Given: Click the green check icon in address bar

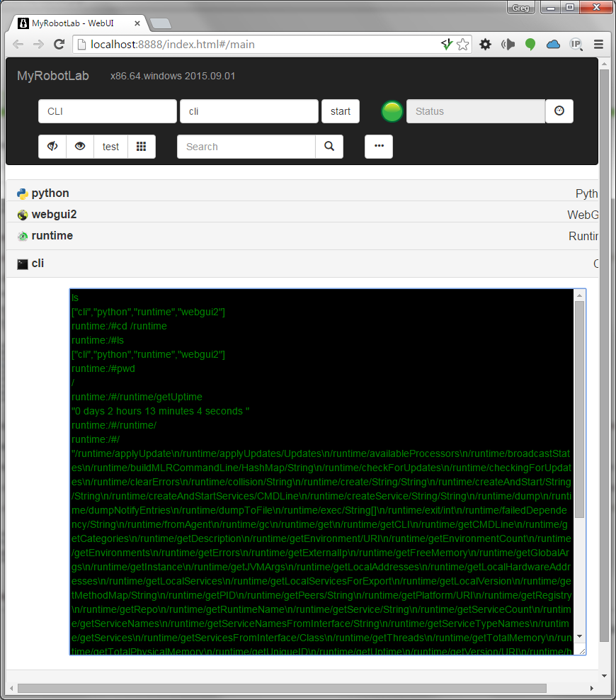Looking at the screenshot, I should [447, 44].
